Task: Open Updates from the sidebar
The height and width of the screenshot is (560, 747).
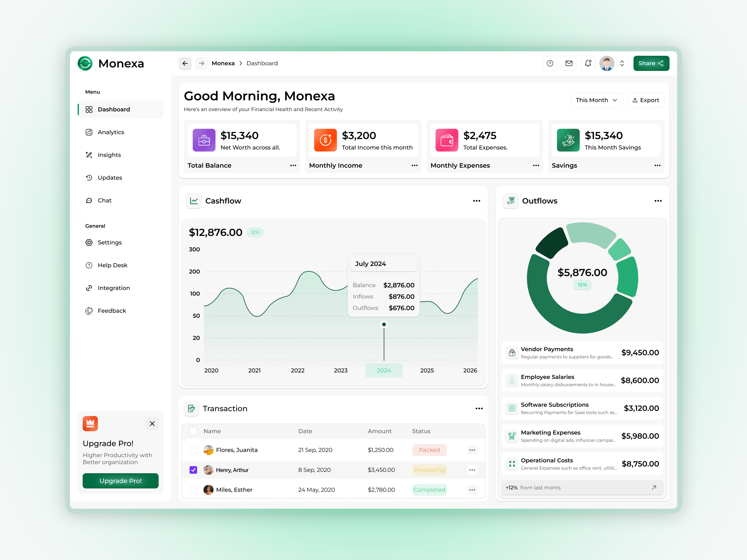Action: (x=110, y=178)
